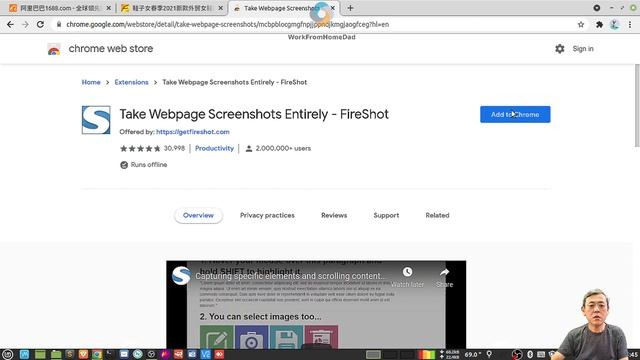Image resolution: width=640 pixels, height=360 pixels.
Task: Click the browser forward arrow
Action: click(25, 24)
